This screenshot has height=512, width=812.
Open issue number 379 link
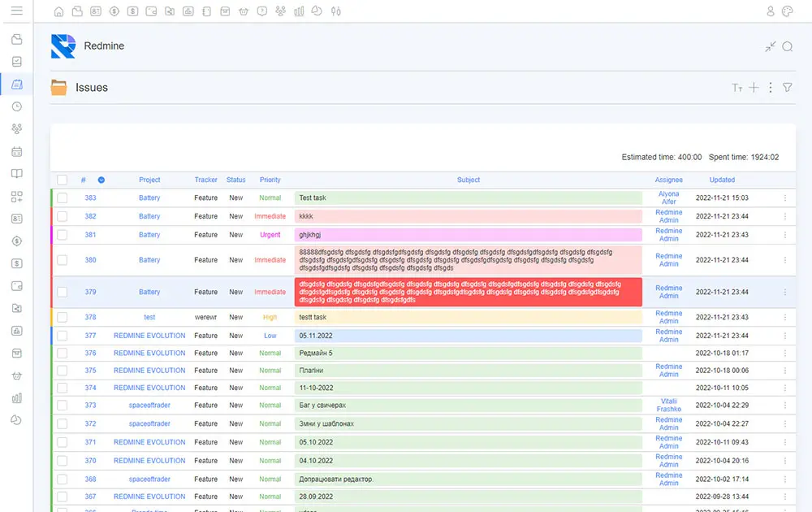click(x=90, y=292)
